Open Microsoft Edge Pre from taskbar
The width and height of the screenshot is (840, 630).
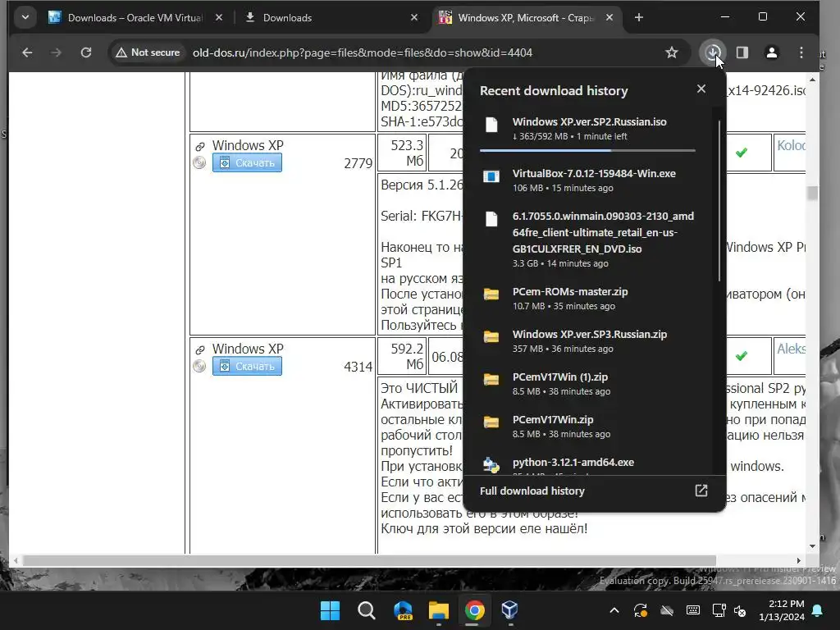click(403, 610)
